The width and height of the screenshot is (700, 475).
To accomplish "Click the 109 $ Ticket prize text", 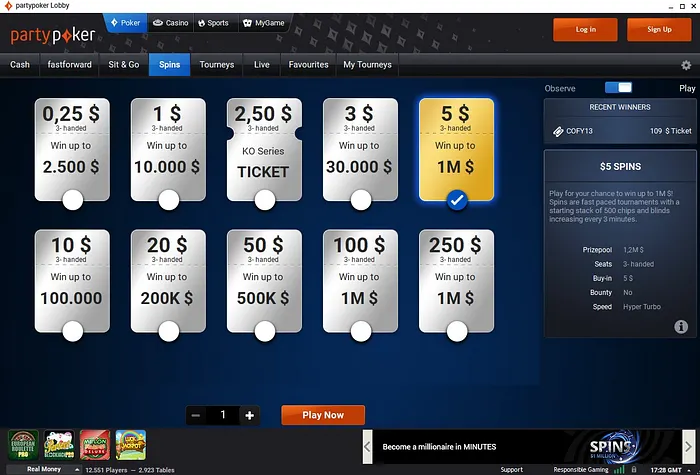I will coord(671,131).
